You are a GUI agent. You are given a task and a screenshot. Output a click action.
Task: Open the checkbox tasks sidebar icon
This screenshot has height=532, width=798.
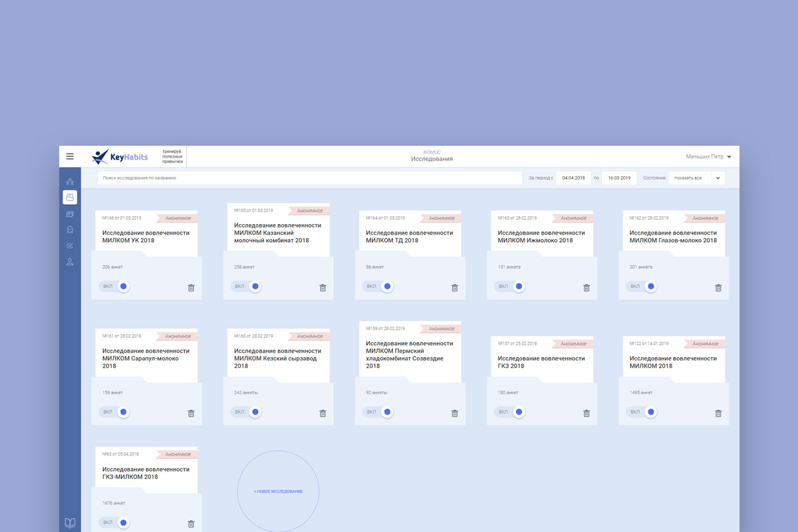[70, 245]
